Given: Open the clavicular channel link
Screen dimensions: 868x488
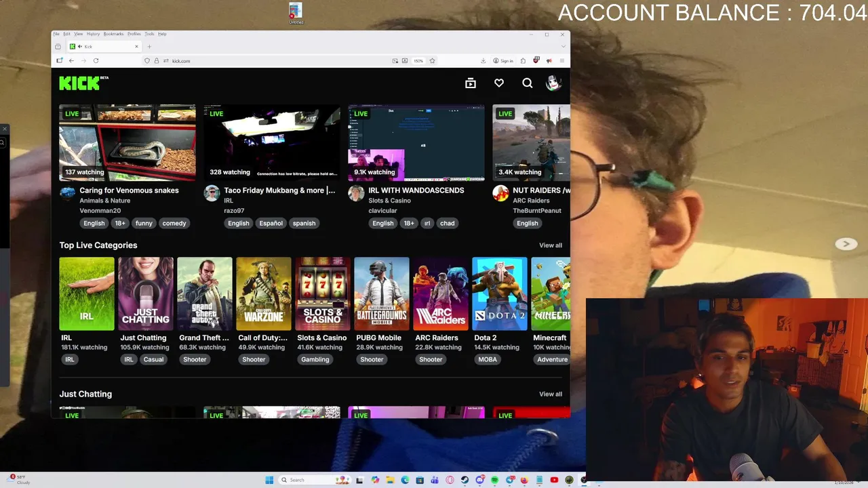Looking at the screenshot, I should (x=382, y=211).
